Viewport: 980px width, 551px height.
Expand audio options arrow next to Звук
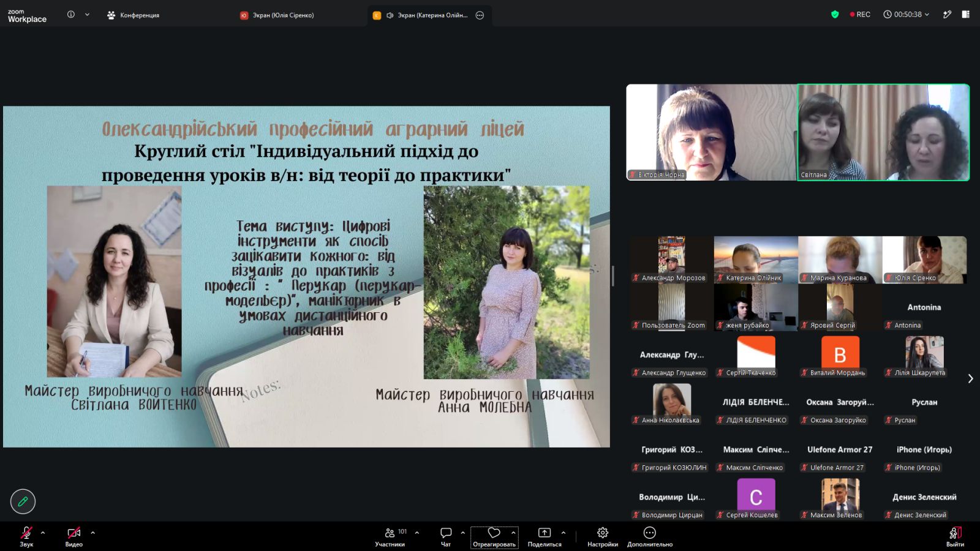(x=43, y=533)
